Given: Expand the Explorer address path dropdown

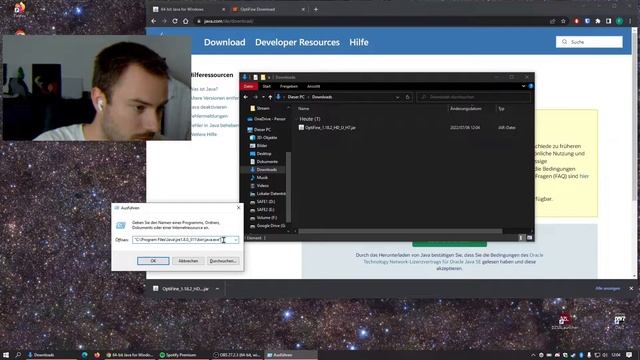Looking at the screenshot, I should tap(397, 97).
